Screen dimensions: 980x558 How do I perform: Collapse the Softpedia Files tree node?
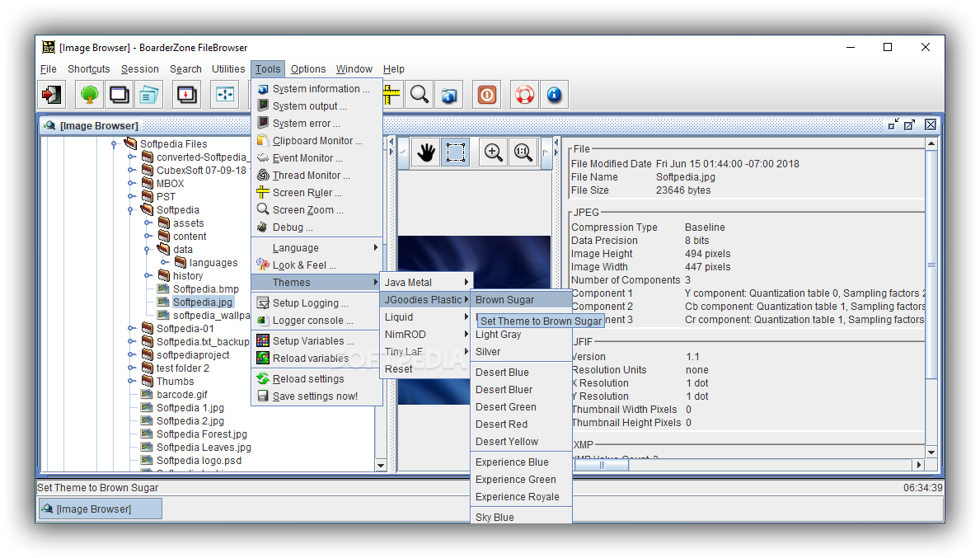coord(114,143)
